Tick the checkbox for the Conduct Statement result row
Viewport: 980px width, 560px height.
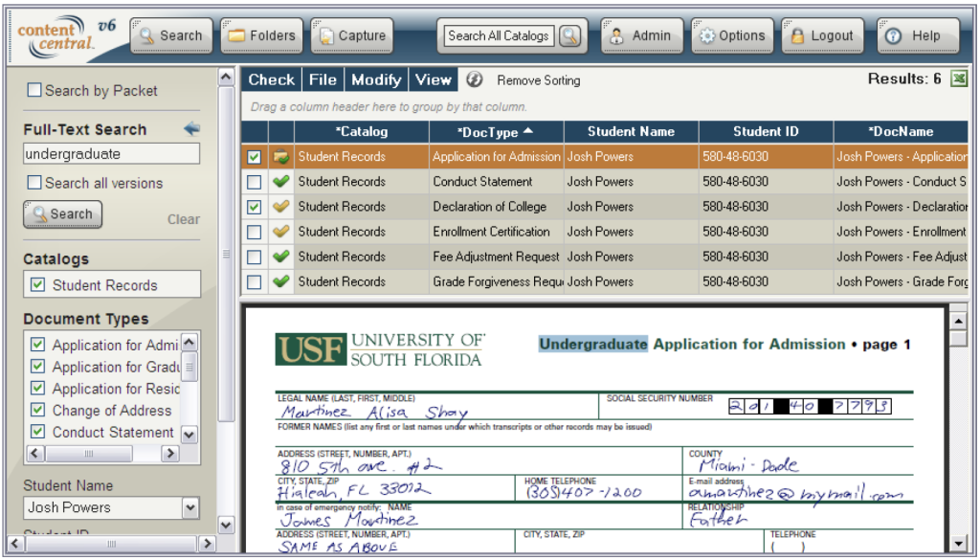pos(254,182)
